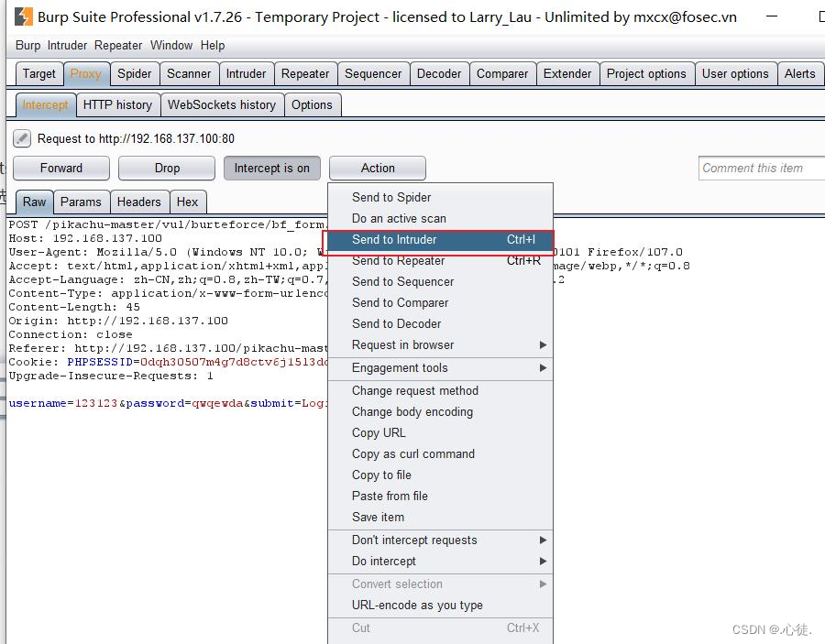Screen dimensions: 825x644
Task: Click the username=123123 parameter text
Action: pyautogui.click(x=62, y=403)
